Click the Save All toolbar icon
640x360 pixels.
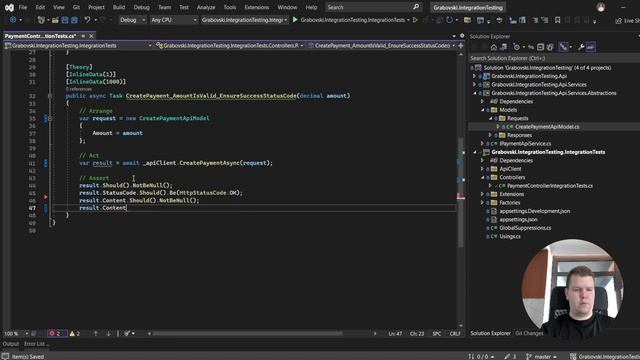[74, 20]
